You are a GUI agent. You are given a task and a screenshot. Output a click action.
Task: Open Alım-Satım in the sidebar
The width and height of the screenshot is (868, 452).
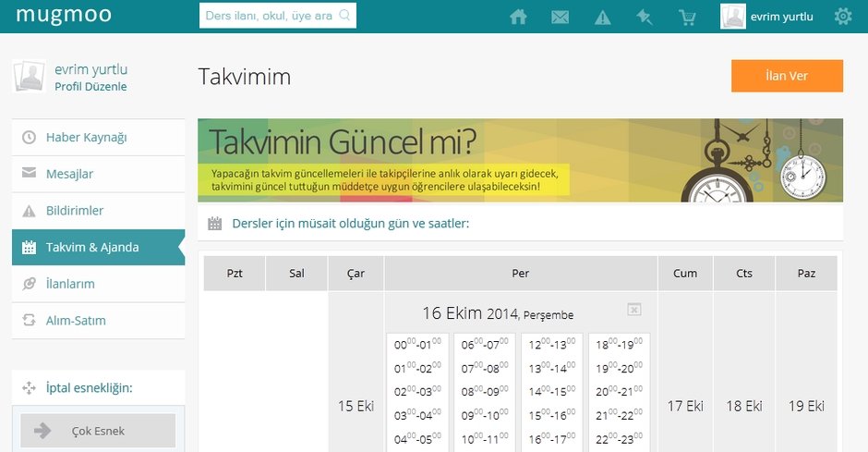pos(99,320)
